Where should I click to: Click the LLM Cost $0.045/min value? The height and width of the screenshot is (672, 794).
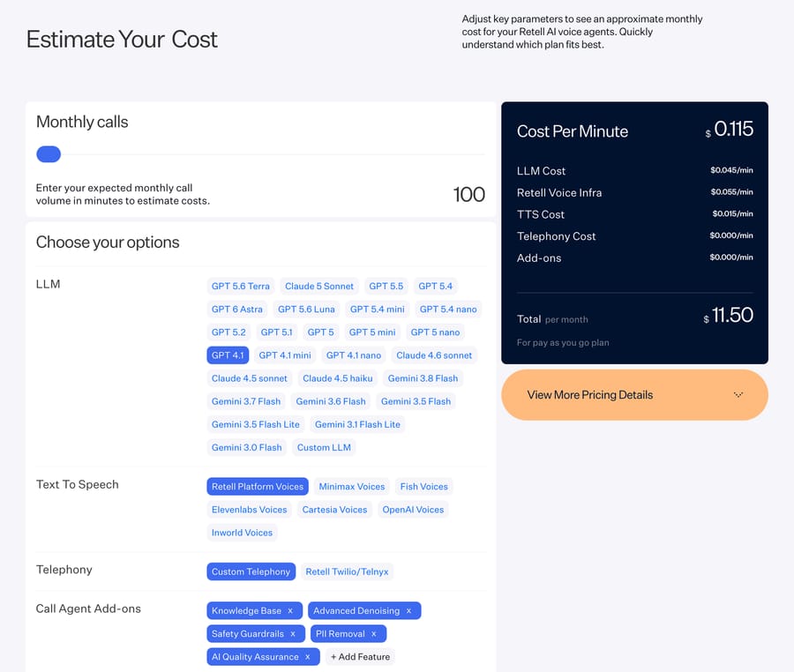point(731,170)
